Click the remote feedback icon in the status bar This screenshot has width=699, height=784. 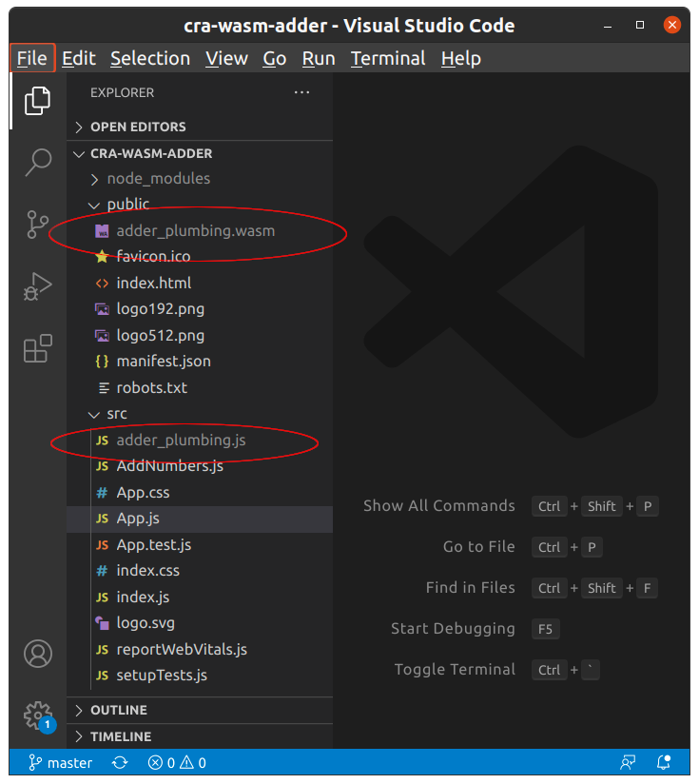628,762
